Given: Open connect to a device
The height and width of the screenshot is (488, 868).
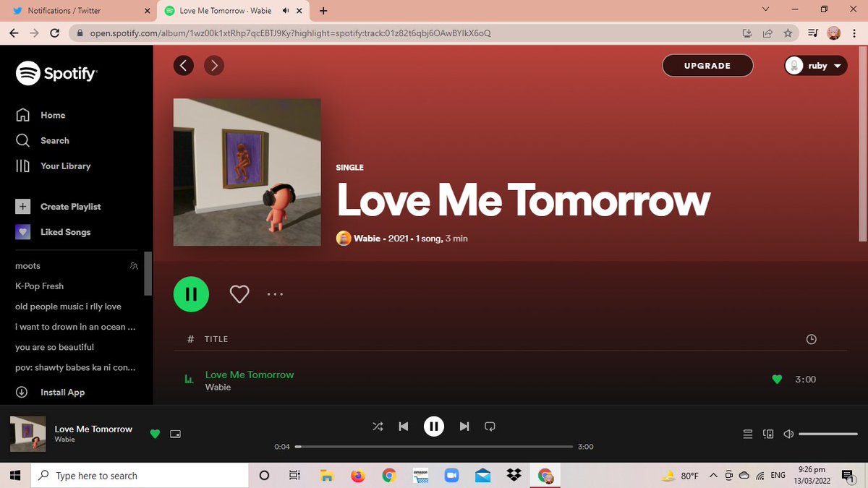Looking at the screenshot, I should click(x=769, y=435).
